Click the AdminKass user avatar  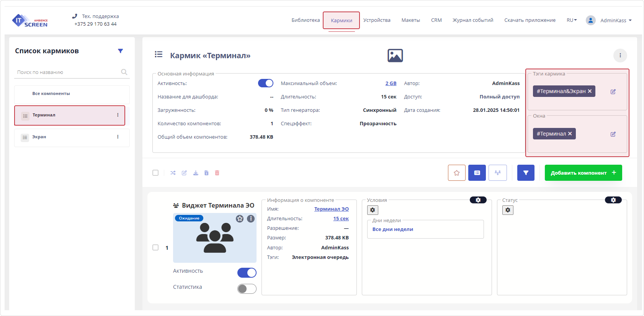pos(591,20)
